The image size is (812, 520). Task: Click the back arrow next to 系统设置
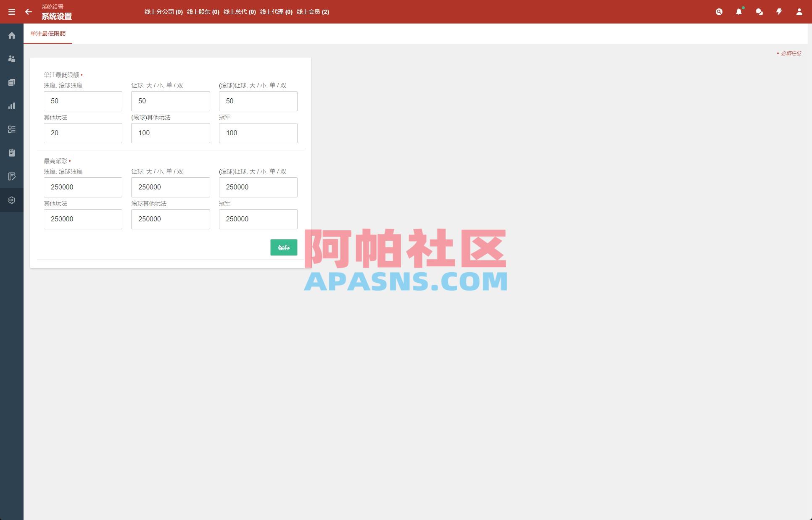28,12
